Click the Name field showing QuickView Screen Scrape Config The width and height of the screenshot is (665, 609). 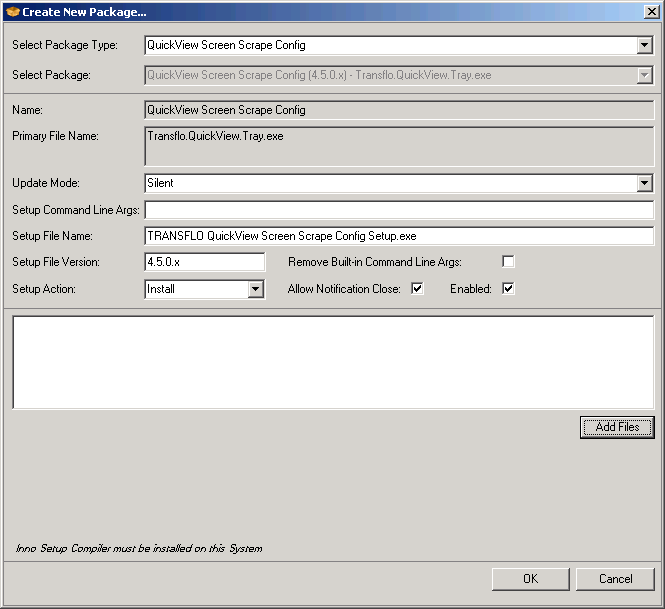tap(399, 110)
